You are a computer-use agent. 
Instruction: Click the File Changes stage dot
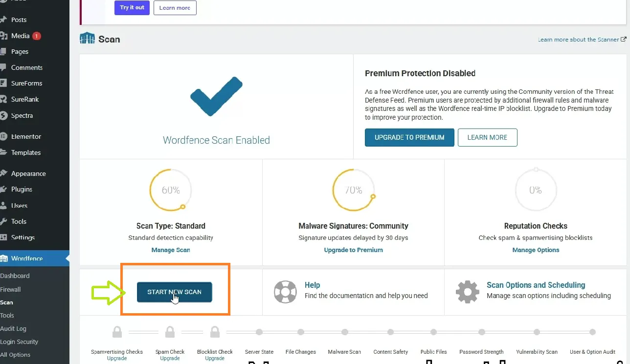click(x=301, y=332)
